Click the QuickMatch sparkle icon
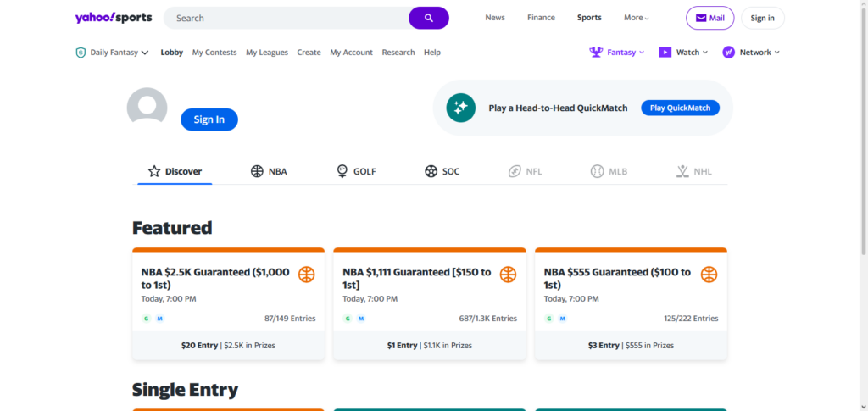The image size is (868, 411). pyautogui.click(x=460, y=108)
